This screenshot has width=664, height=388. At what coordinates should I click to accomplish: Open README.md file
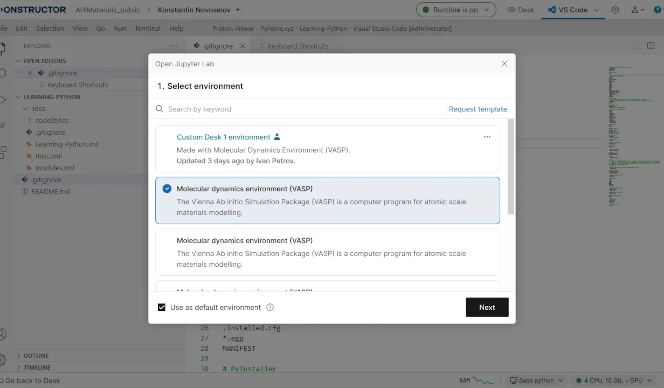click(x=50, y=191)
